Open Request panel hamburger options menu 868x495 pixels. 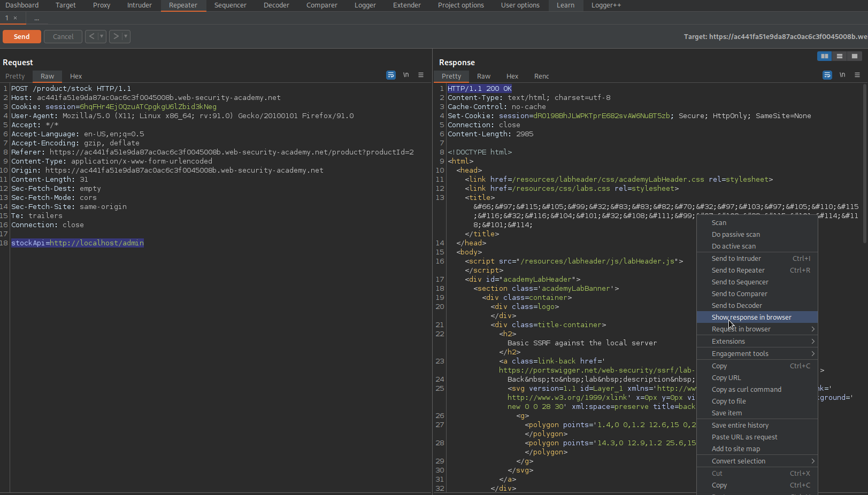tap(421, 75)
